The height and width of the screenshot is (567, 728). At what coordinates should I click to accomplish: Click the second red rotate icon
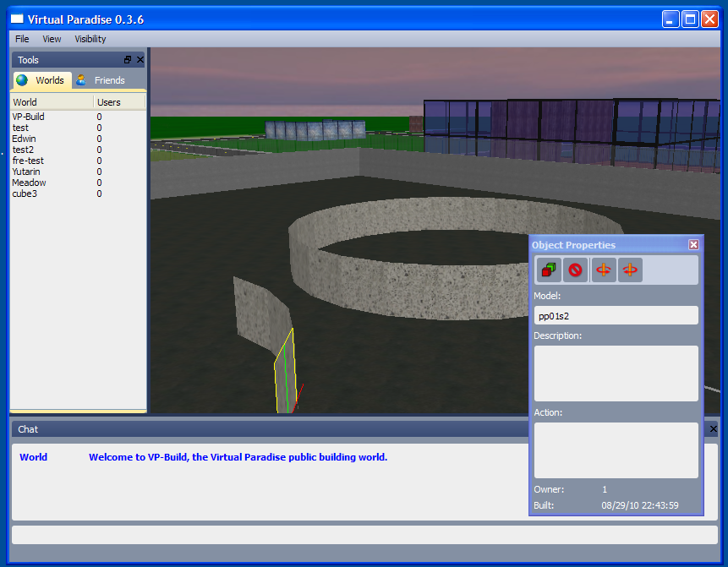click(630, 270)
